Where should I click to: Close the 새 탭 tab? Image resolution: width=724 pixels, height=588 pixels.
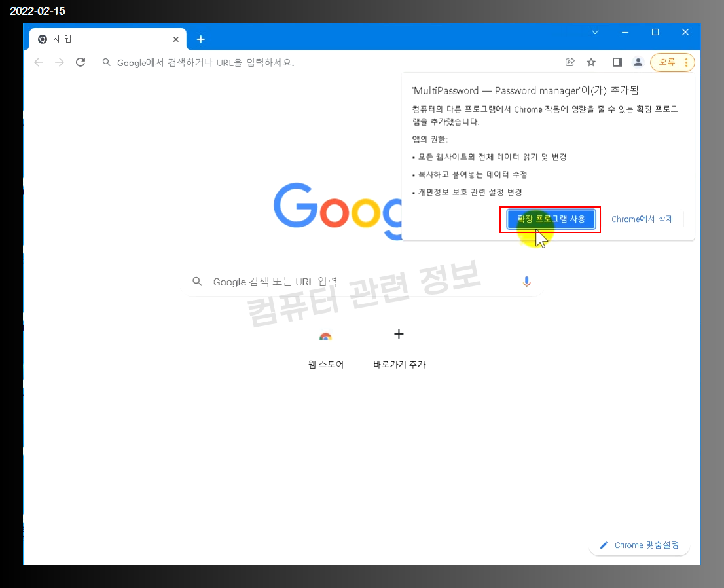point(176,39)
